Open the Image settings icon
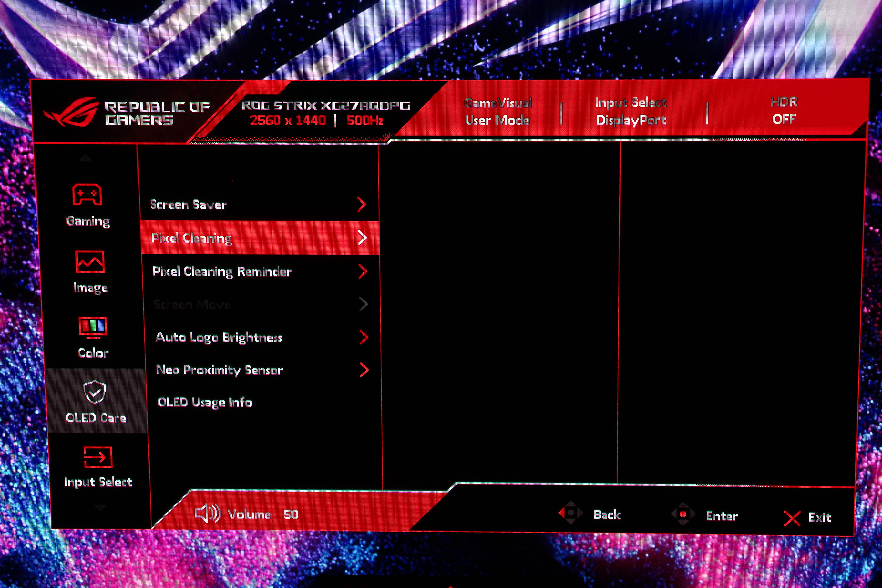Viewport: 882px width, 588px height. 90,262
